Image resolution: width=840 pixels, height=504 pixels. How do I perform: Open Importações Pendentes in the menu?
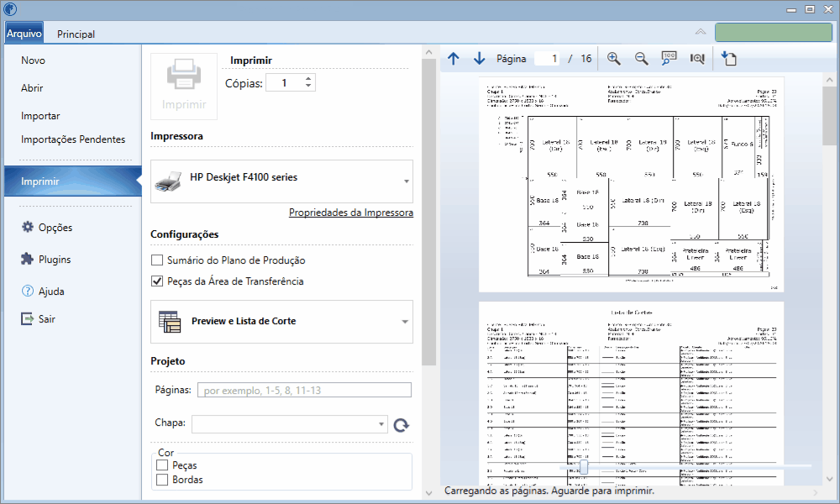click(73, 139)
